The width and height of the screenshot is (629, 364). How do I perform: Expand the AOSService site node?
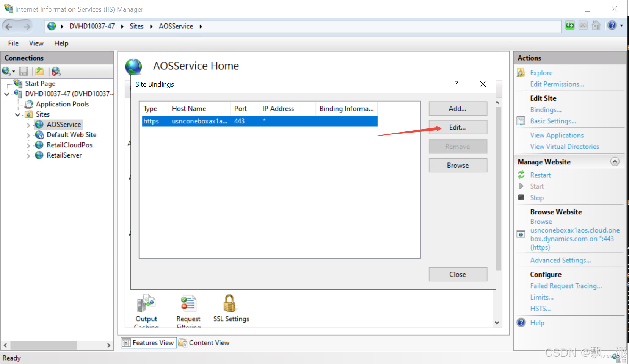[x=28, y=125]
